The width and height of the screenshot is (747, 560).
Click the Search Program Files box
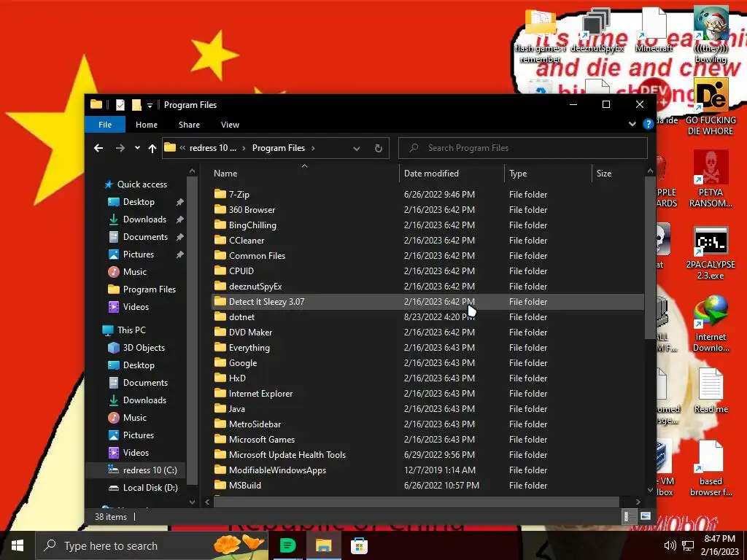click(x=522, y=148)
